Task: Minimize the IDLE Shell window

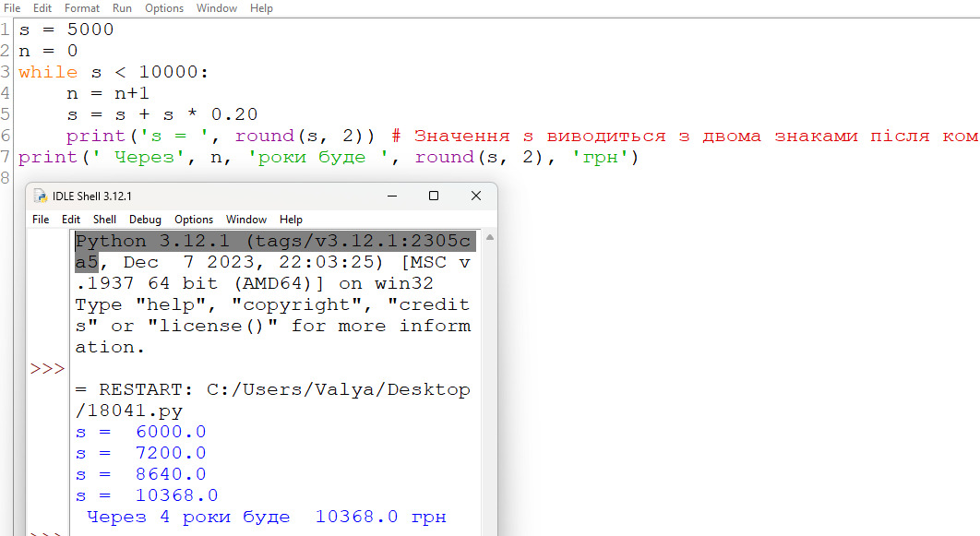Action: [392, 196]
